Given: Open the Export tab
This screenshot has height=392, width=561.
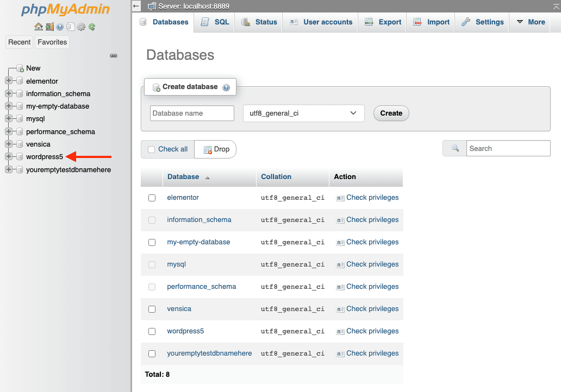Looking at the screenshot, I should pyautogui.click(x=383, y=22).
